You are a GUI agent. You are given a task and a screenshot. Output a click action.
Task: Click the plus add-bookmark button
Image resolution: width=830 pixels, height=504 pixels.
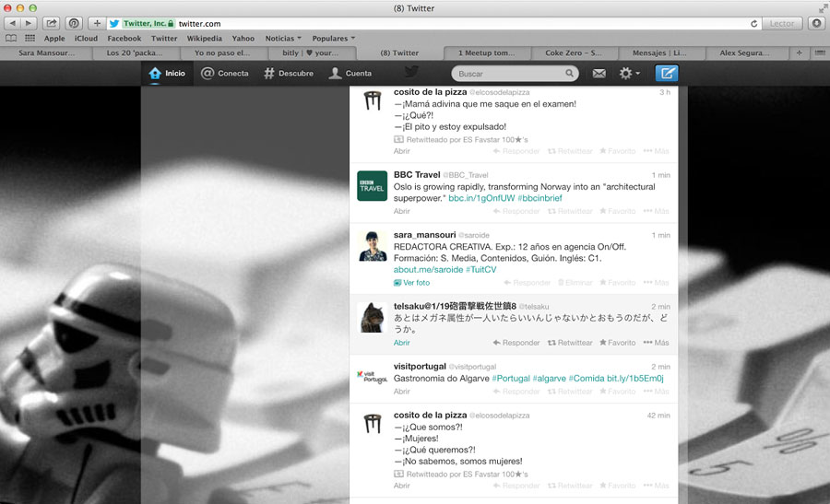pos(97,23)
